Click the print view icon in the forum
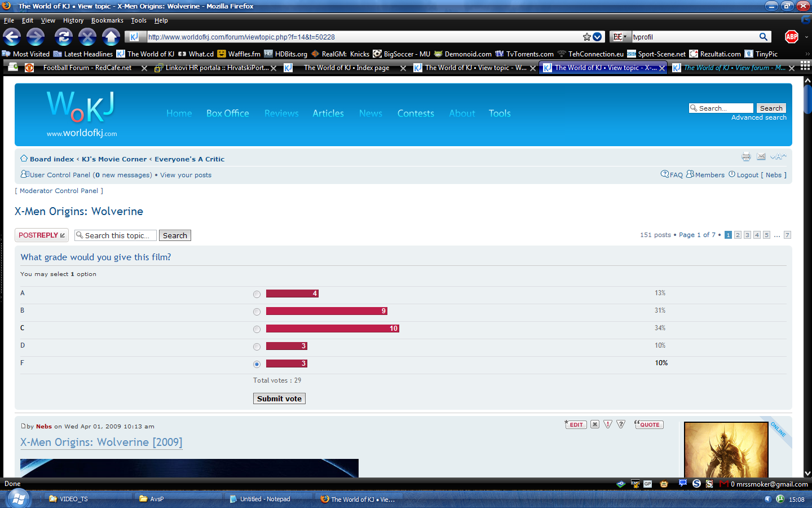The width and height of the screenshot is (812, 508). tap(746, 156)
